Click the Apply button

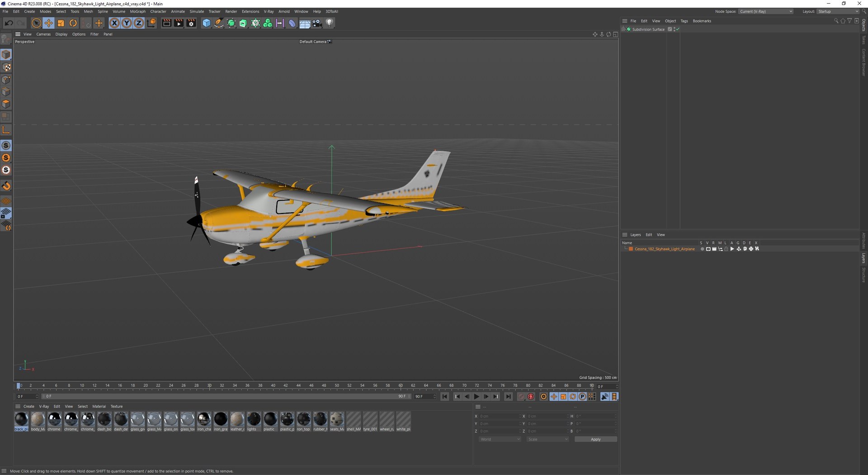pos(595,439)
